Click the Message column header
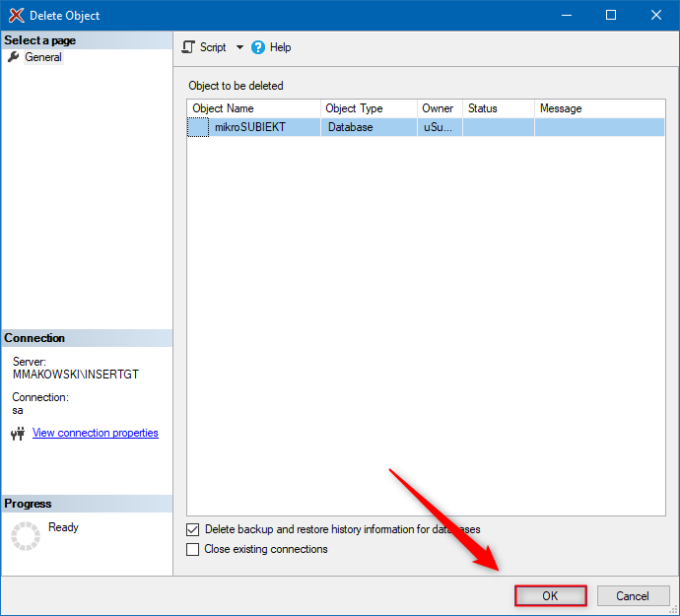This screenshot has height=616, width=680. [x=600, y=108]
